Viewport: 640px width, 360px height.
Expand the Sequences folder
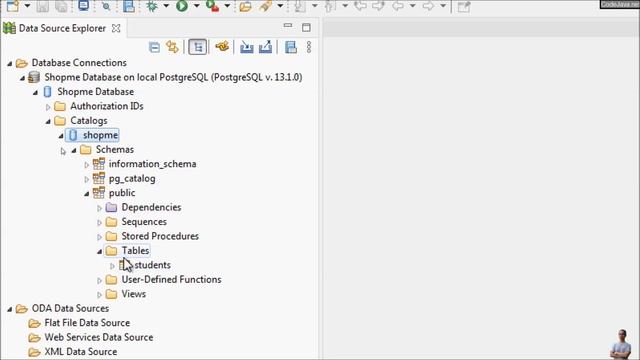100,222
